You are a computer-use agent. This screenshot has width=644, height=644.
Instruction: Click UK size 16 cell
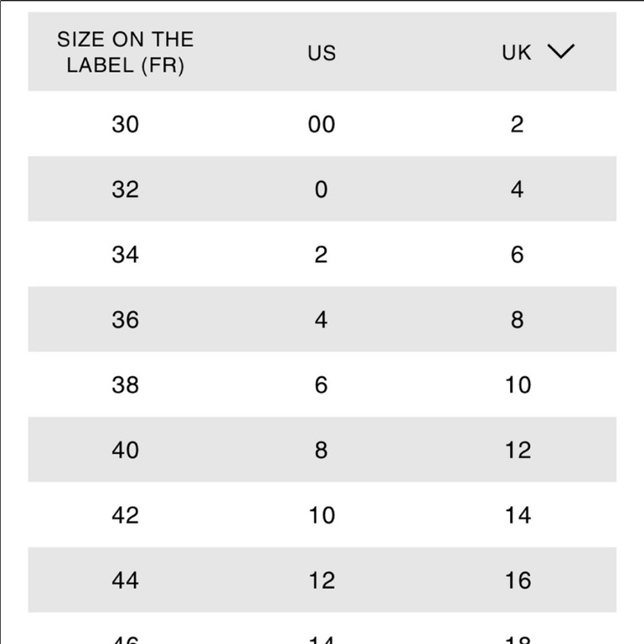point(518,580)
